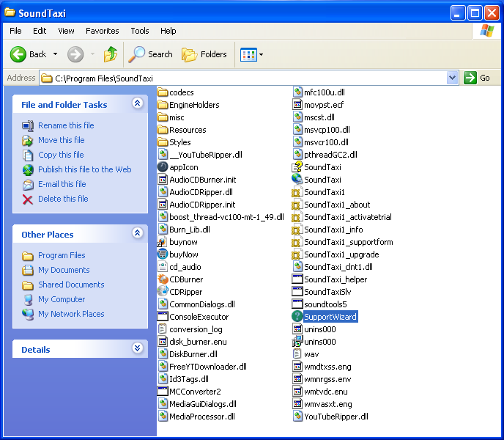Image resolution: width=504 pixels, height=440 pixels.
Task: Select the buyNow shopping cart icon
Action: (x=163, y=254)
